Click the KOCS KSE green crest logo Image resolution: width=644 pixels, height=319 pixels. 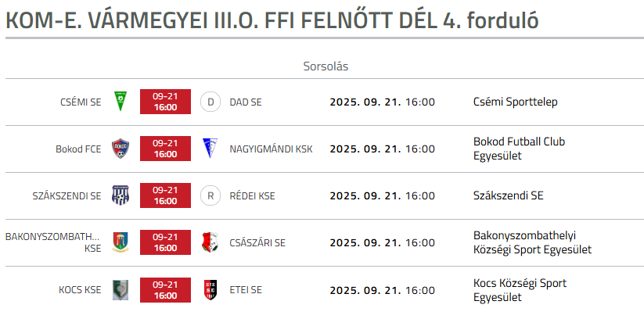121,290
